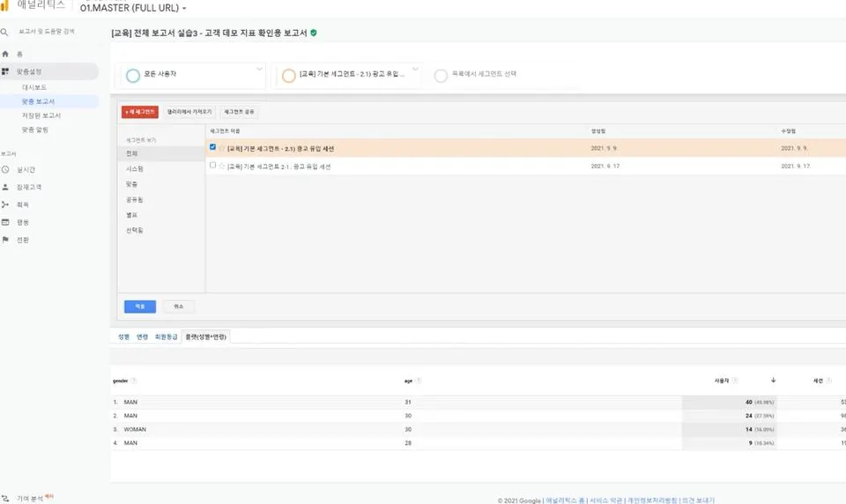Click the search magnifier icon in sidebar

tap(4, 32)
